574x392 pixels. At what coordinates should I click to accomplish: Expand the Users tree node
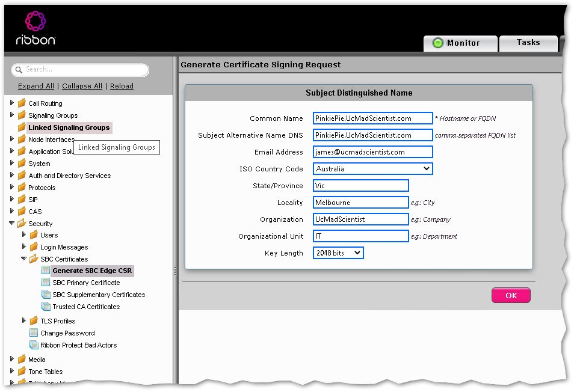[x=24, y=234]
